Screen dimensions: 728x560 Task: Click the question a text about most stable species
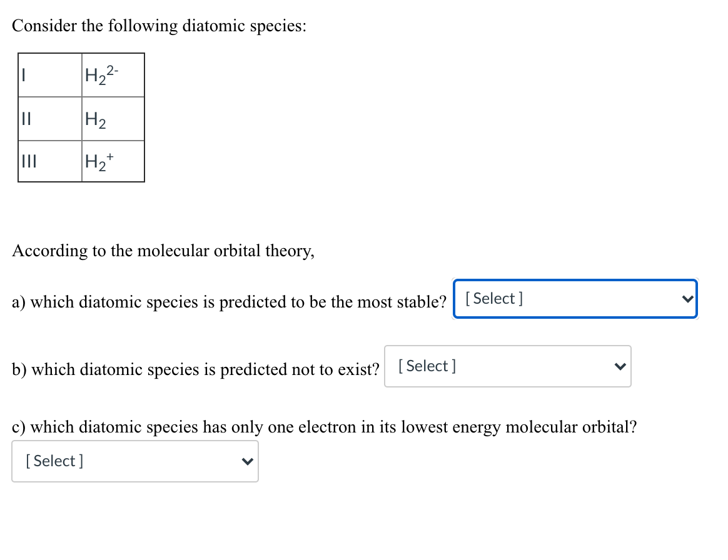(228, 302)
